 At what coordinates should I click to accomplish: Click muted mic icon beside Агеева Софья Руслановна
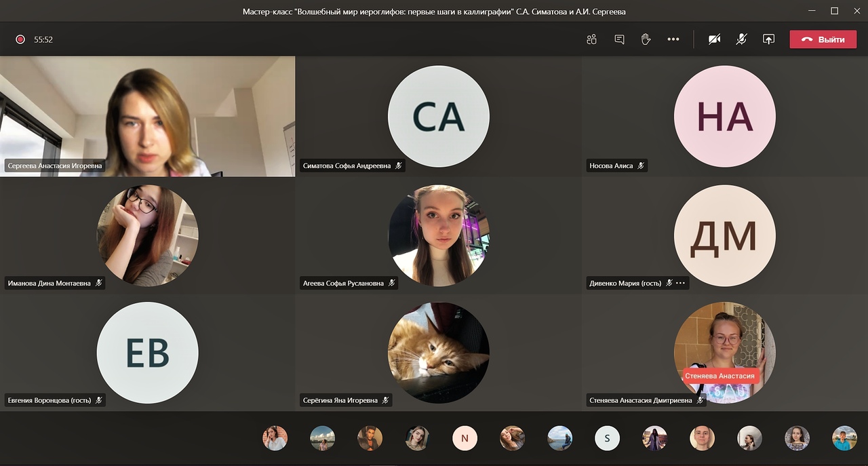(391, 284)
